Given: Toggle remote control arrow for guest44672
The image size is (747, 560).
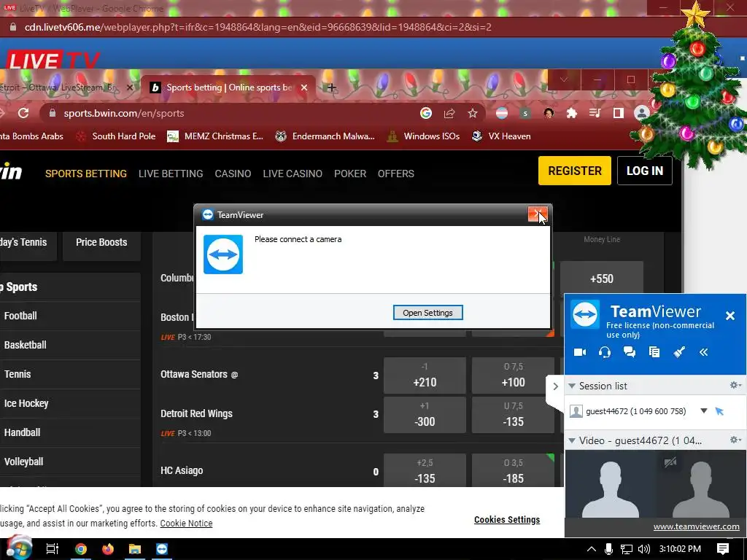Looking at the screenshot, I should click(719, 411).
